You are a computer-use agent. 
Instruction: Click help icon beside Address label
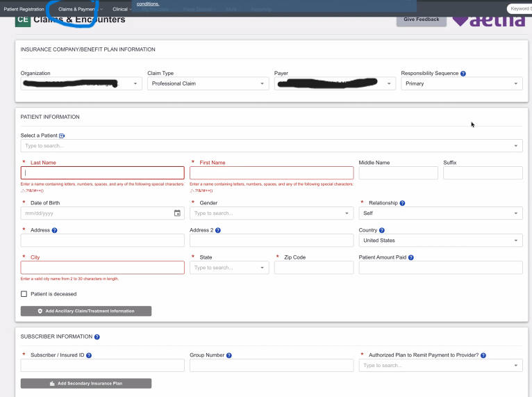[x=54, y=230]
